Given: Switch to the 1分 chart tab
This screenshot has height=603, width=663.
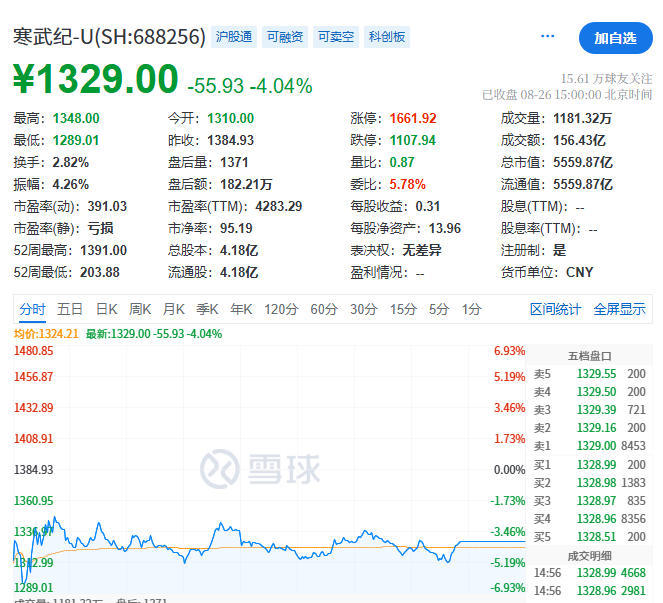Looking at the screenshot, I should 471,310.
